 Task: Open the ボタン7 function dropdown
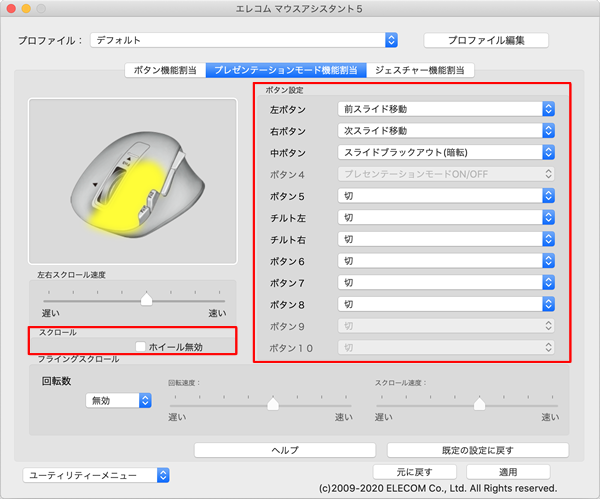point(446,283)
